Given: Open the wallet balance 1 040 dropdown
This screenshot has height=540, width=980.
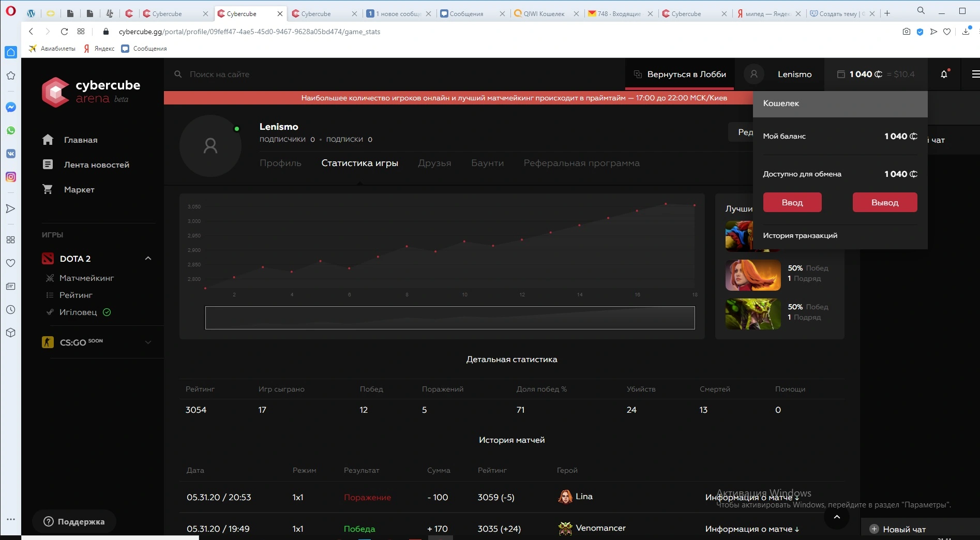Looking at the screenshot, I should click(876, 74).
